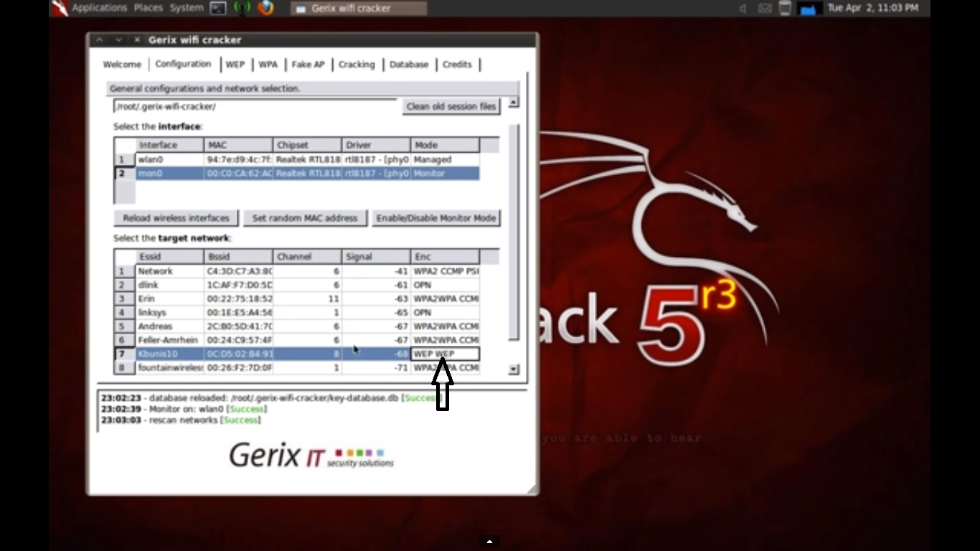Click the Mode column header
The width and height of the screenshot is (980, 551).
(445, 145)
